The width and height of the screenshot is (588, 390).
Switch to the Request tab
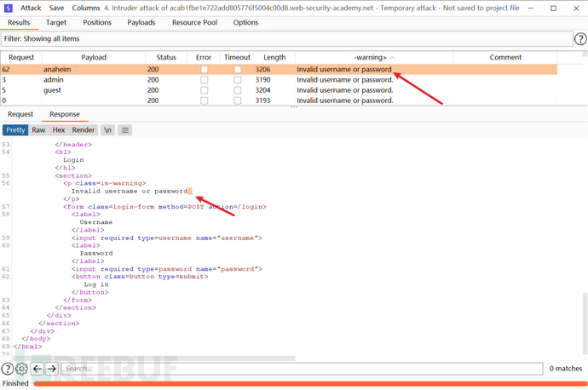[20, 114]
